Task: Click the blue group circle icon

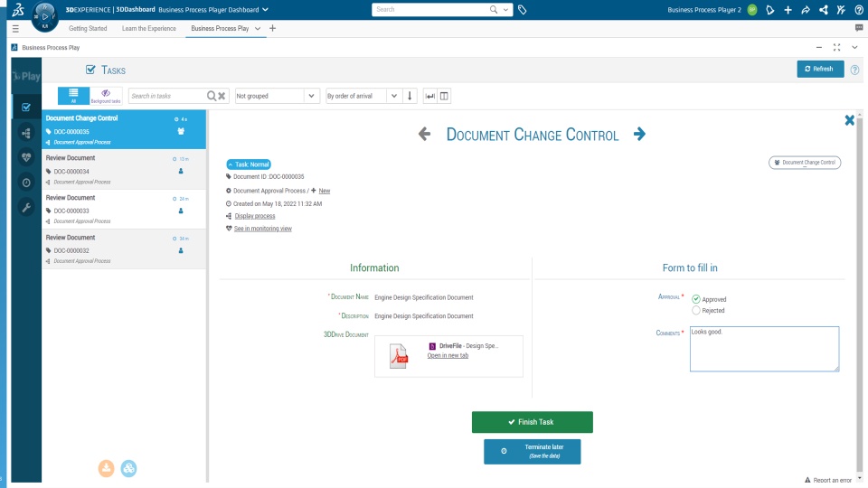Action: [128, 468]
